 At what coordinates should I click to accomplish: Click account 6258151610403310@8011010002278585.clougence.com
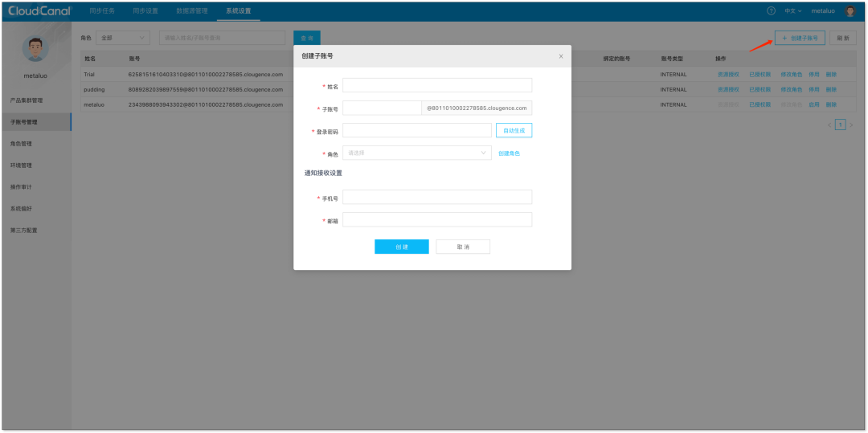coord(206,74)
